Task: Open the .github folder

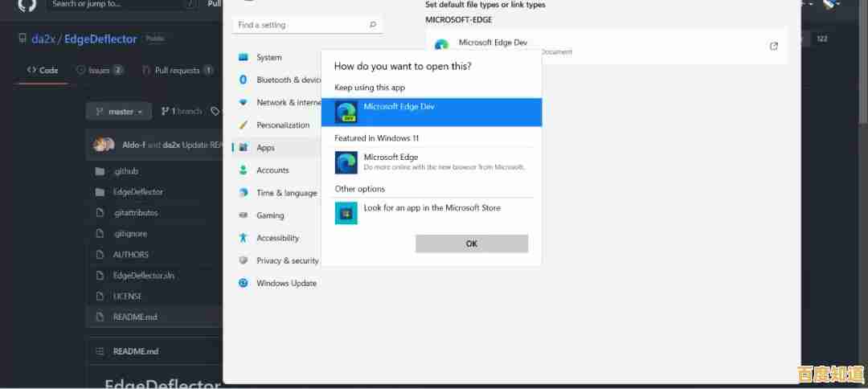Action: [126, 171]
